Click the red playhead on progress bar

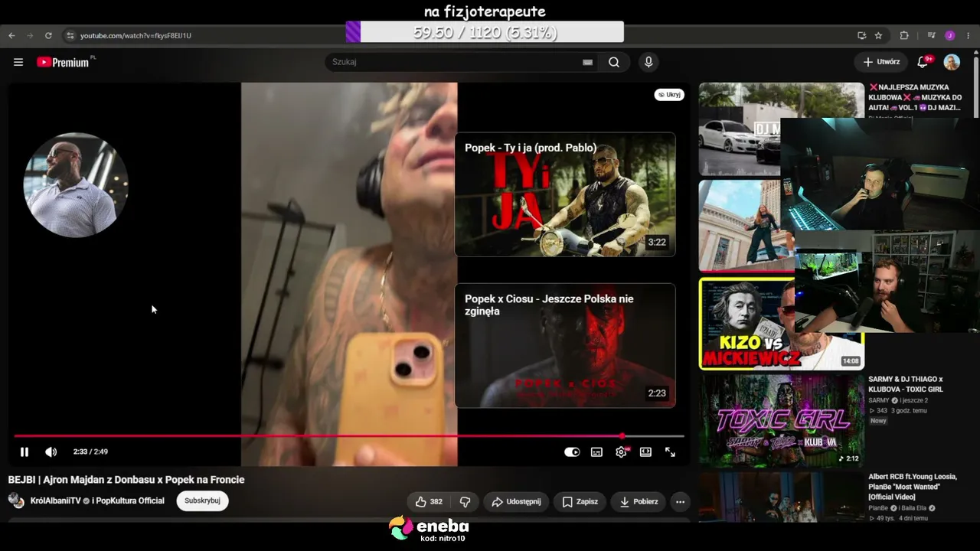[x=622, y=436]
